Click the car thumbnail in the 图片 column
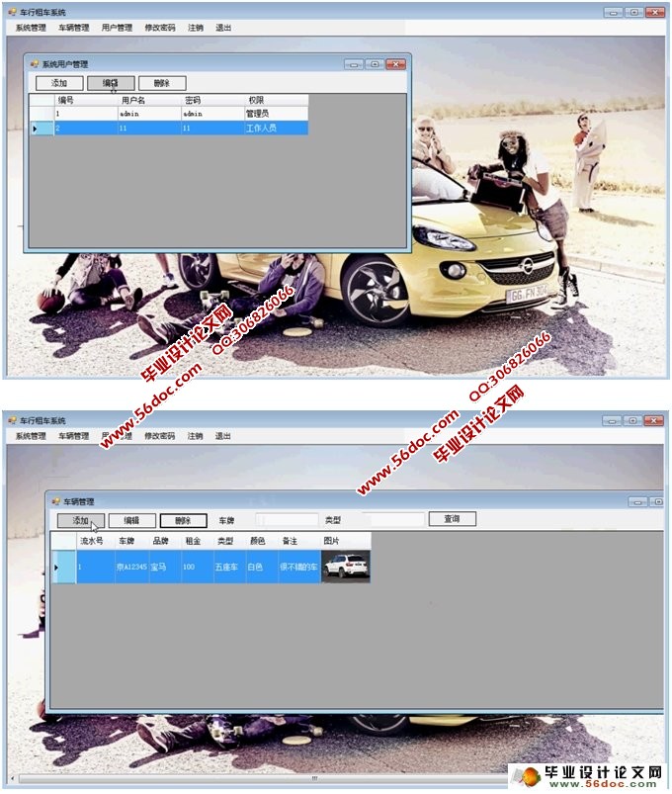672x794 pixels. click(x=345, y=567)
